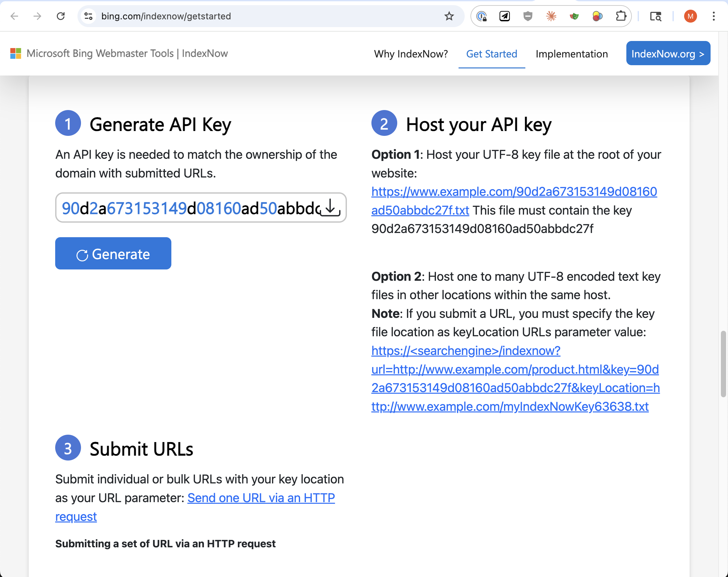Open Chrome's three-dot menu
728x577 pixels.
point(713,16)
